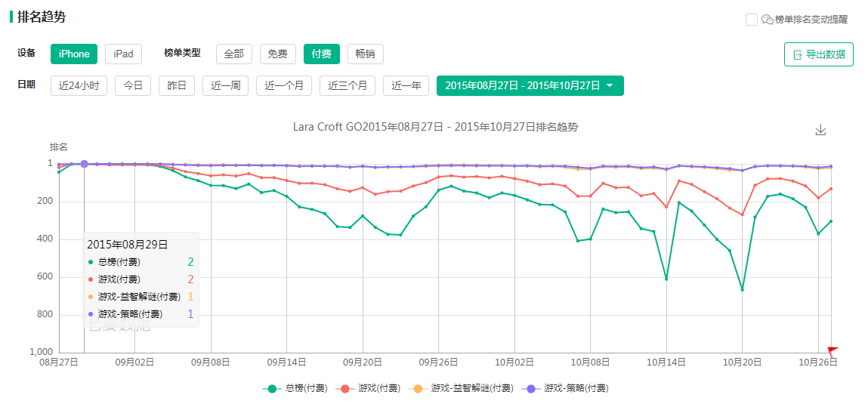This screenshot has width=868, height=404.
Task: Choose 全部 chart type
Action: pos(234,54)
